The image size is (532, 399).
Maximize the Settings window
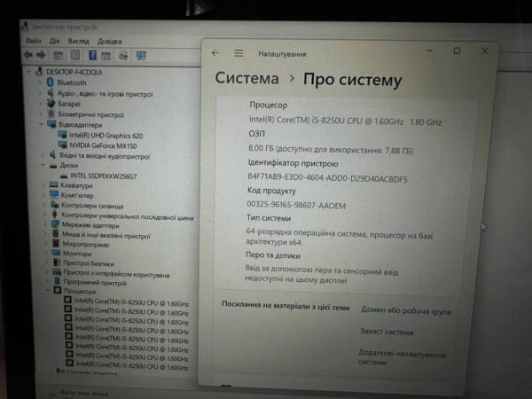click(x=457, y=51)
